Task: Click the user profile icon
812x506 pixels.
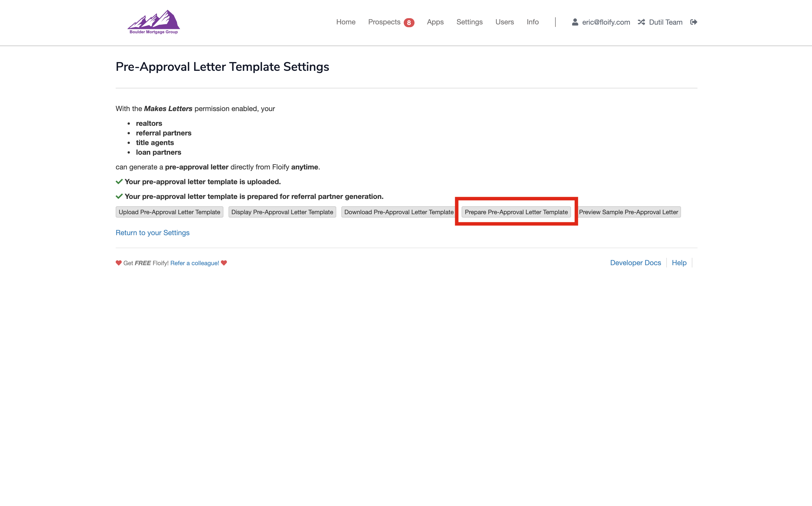Action: [575, 22]
